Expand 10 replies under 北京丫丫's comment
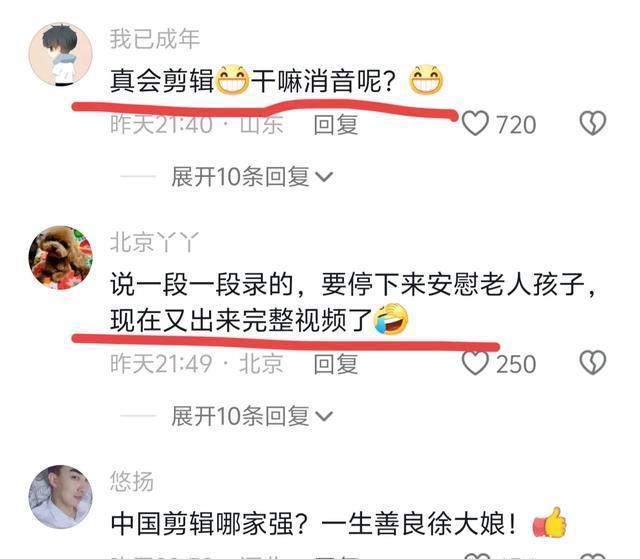Screen dimensions: 640x559 point(252,416)
